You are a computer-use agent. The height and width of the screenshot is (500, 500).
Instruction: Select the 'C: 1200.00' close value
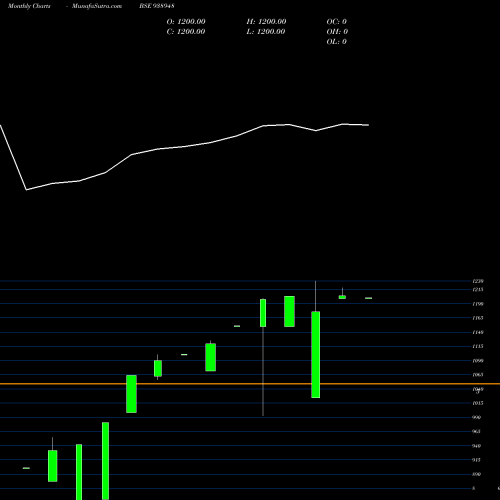point(186,32)
